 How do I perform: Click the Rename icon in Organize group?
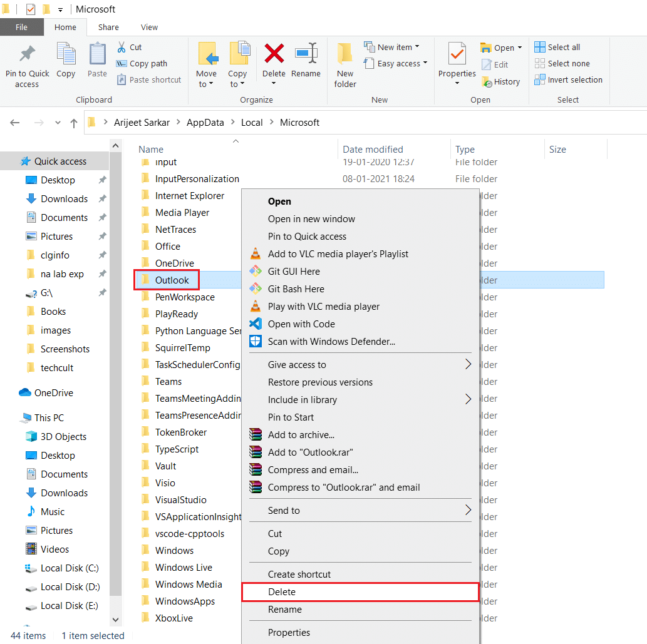[306, 54]
